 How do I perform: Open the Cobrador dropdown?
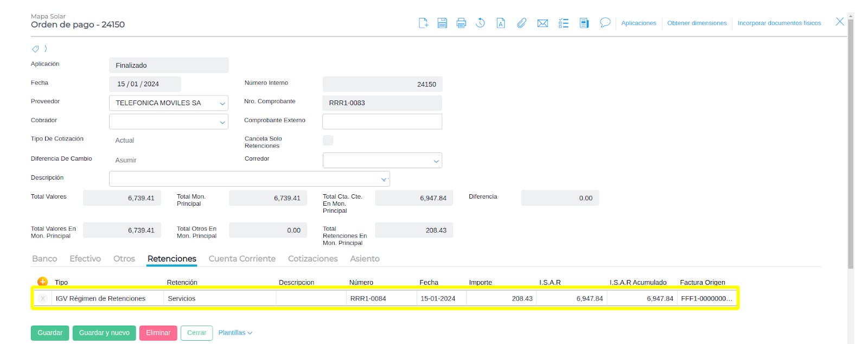pos(222,122)
